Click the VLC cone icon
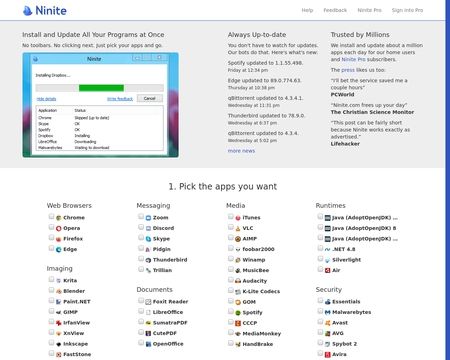450x360 pixels. pos(238,228)
